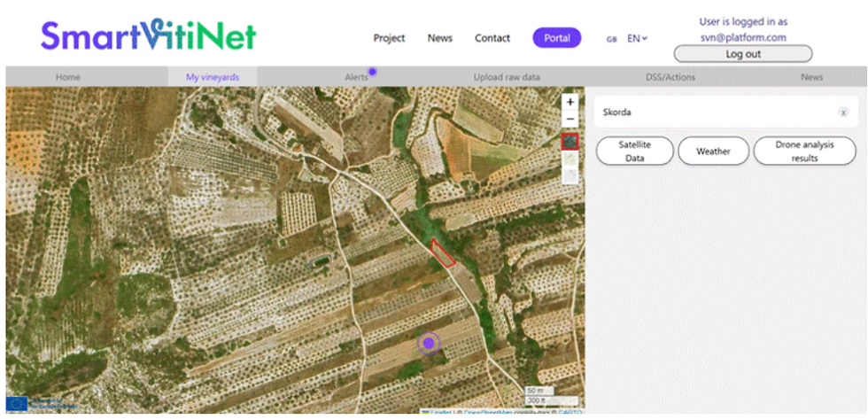868x419 pixels.
Task: Go to Upload raw data tab
Action: [x=507, y=77]
